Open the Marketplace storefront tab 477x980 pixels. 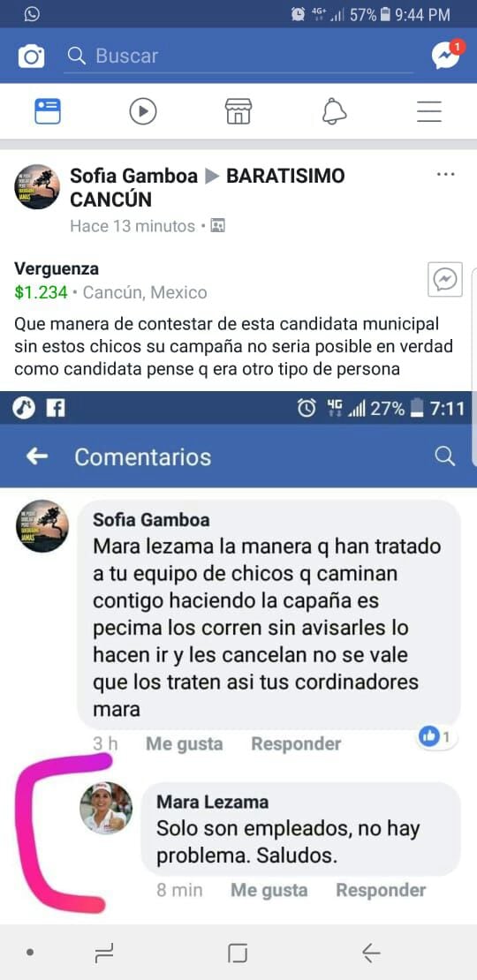coord(238,112)
